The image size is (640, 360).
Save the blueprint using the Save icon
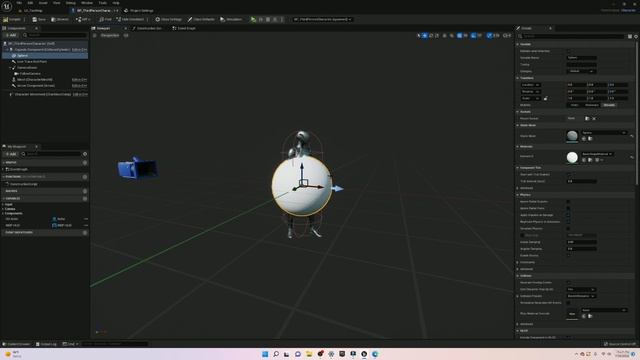(x=39, y=19)
